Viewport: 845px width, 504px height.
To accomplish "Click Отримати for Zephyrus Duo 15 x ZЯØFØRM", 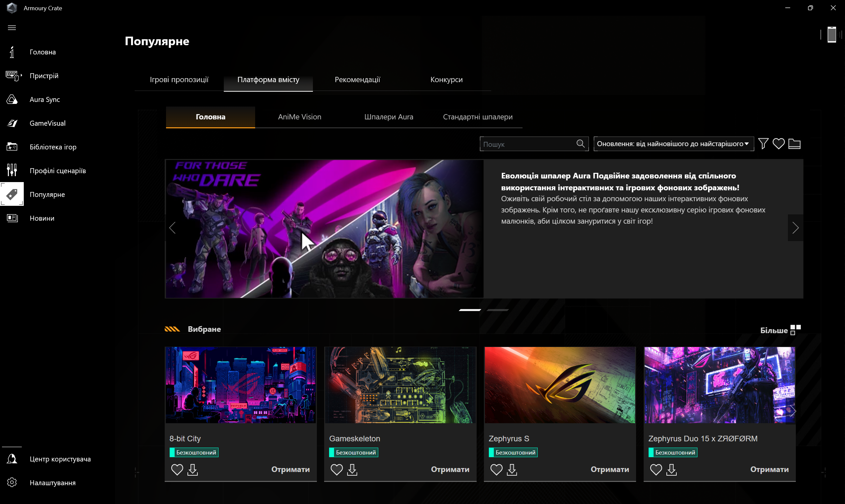I will 769,469.
